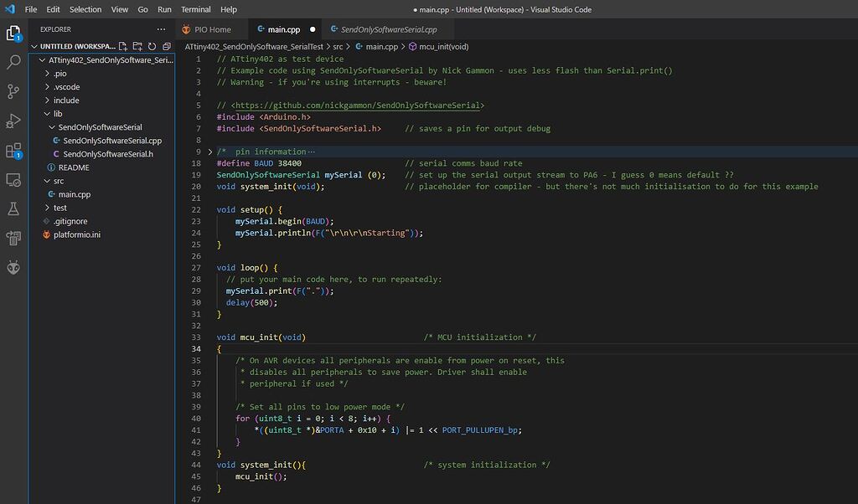
Task: Select the README file in Explorer
Action: 73,166
